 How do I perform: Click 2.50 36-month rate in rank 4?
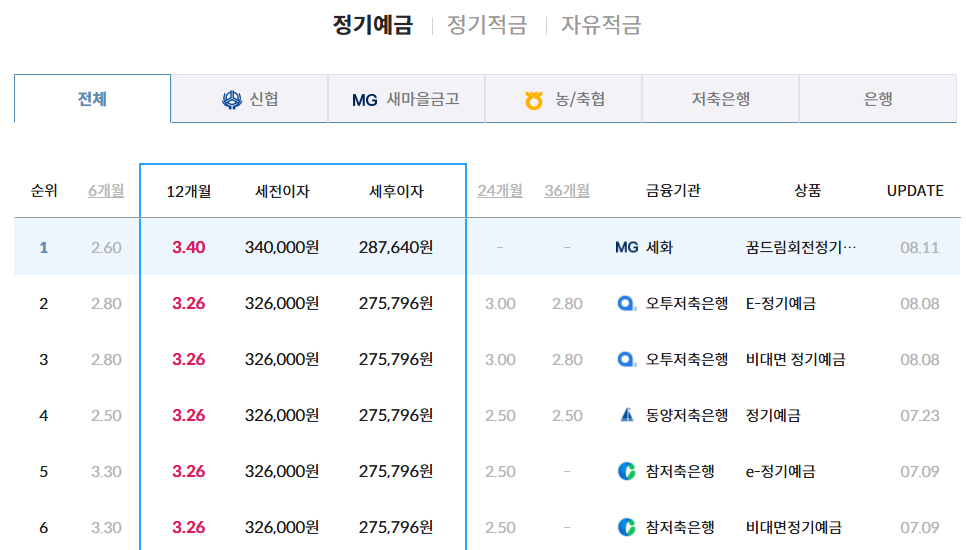coord(567,416)
